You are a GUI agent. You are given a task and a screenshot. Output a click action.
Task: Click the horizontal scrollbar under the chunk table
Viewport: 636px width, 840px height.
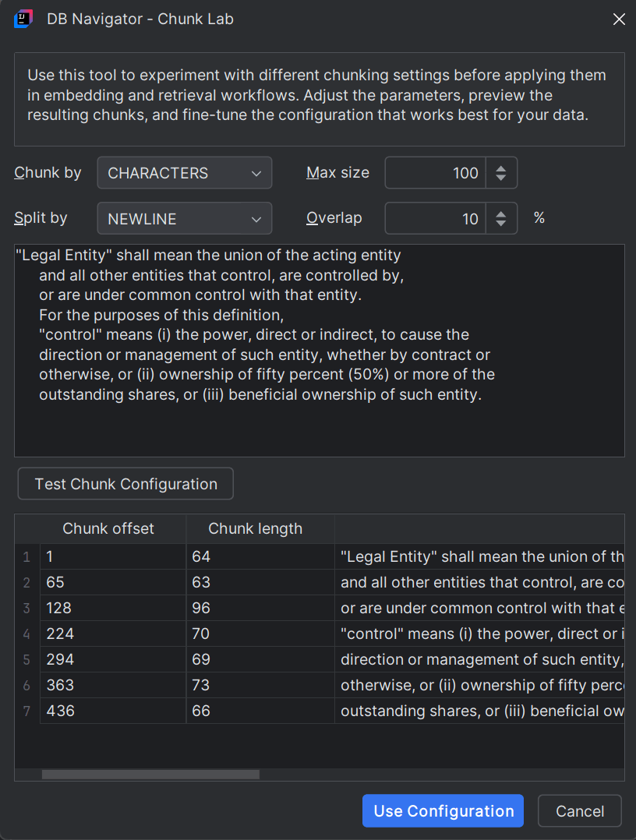tap(150, 775)
